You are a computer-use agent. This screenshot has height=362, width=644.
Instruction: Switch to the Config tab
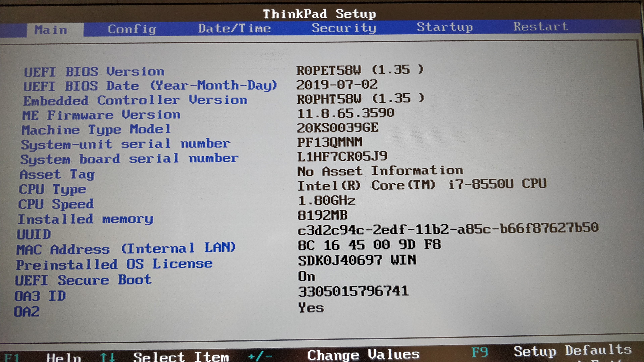coord(132,29)
